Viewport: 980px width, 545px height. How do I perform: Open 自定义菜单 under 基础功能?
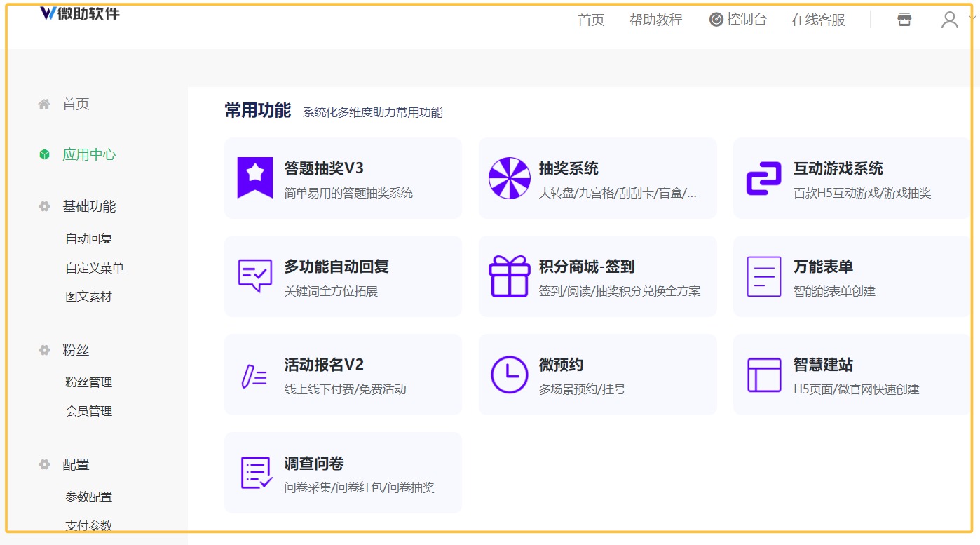pos(95,268)
